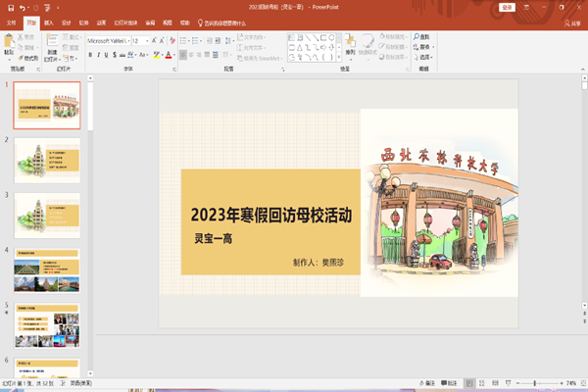The image size is (588, 392).
Task: Open the font name dropdown
Action: 127,41
